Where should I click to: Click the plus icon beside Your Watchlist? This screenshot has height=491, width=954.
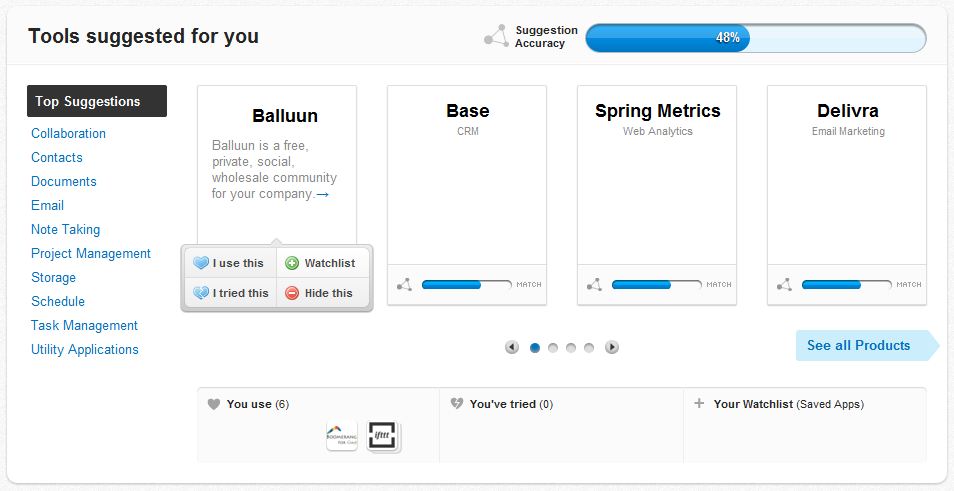coord(699,404)
